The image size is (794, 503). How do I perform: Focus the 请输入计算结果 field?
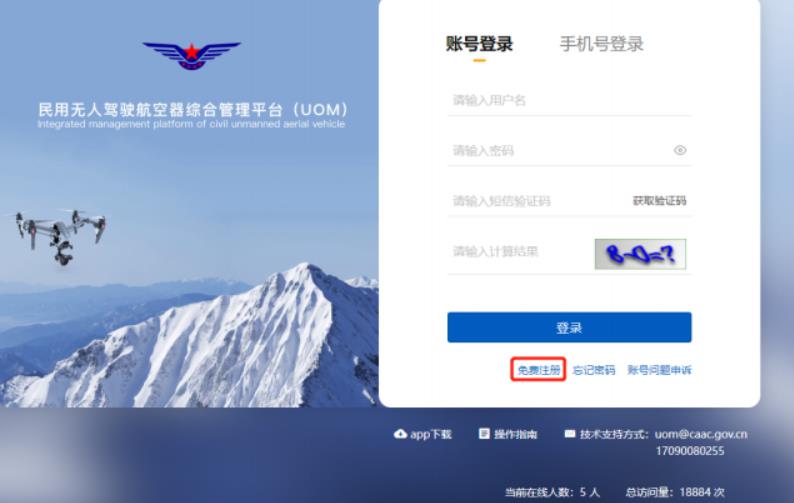coord(520,252)
